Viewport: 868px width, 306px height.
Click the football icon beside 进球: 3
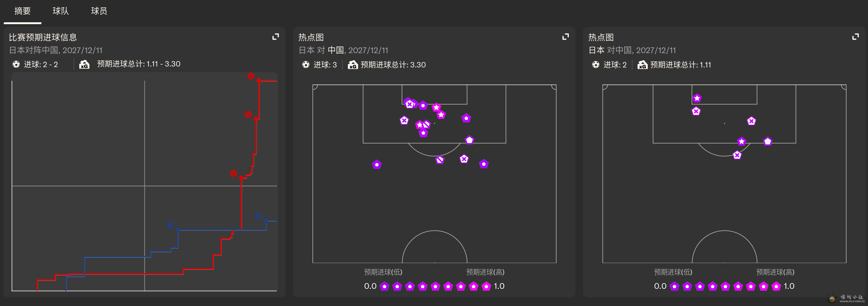[306, 65]
